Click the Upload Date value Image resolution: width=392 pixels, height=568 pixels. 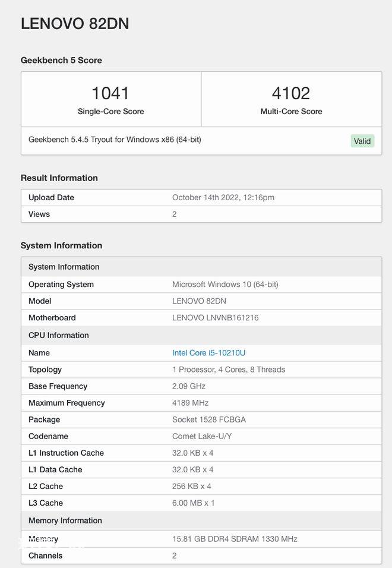(x=223, y=197)
